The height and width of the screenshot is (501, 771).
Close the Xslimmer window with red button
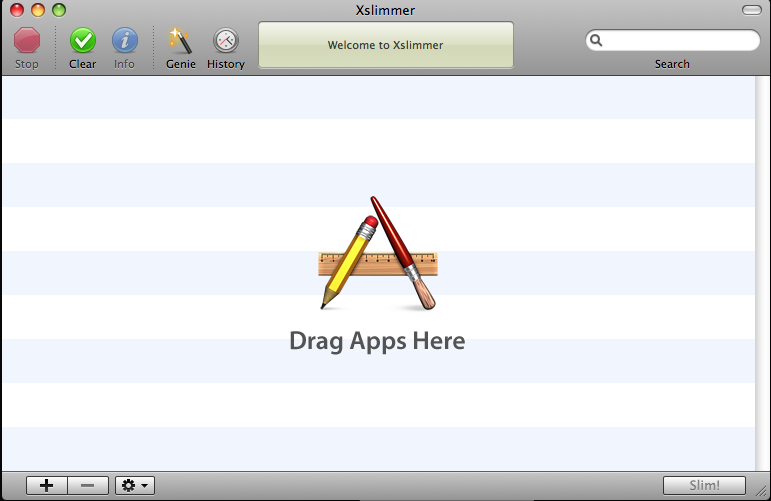17,10
